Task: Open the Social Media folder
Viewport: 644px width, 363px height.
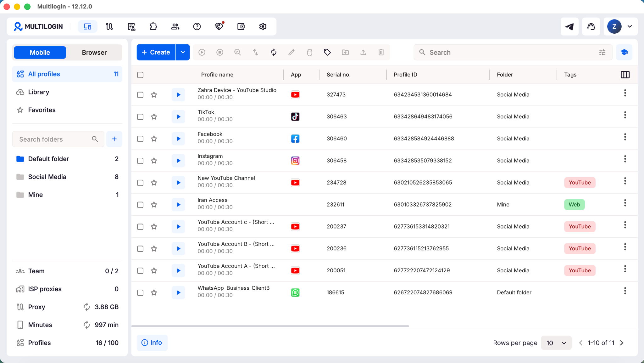Action: click(x=67, y=177)
